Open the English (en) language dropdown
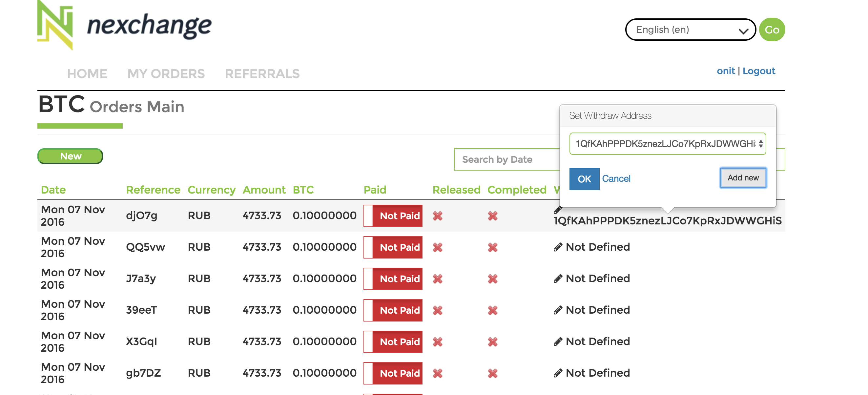 [691, 30]
